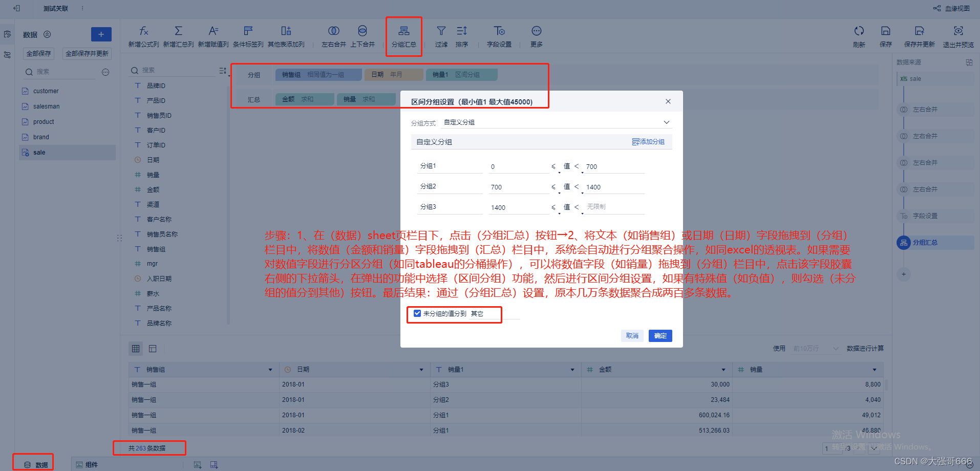
Task: Click the 保存并更新 icon
Action: pyautogui.click(x=920, y=31)
